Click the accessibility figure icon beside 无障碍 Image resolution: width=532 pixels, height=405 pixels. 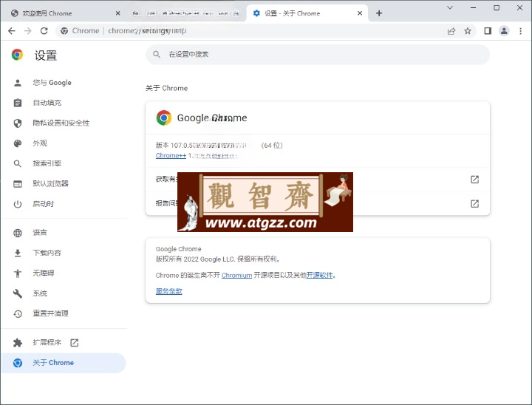[x=18, y=273]
